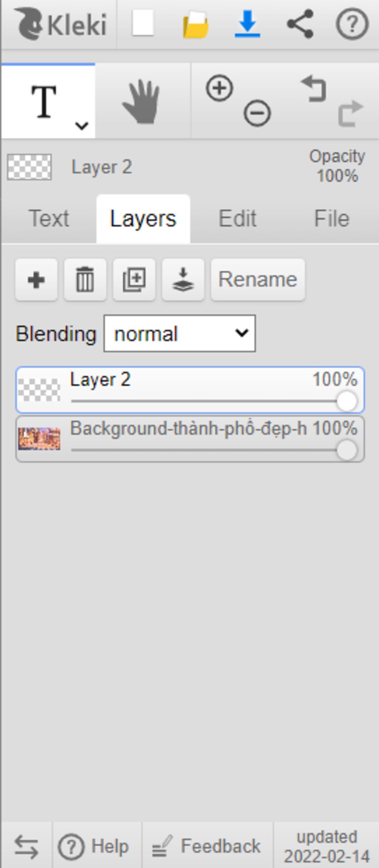Image resolution: width=379 pixels, height=868 pixels.
Task: Delete the selected layer via trash icon
Action: (85, 280)
